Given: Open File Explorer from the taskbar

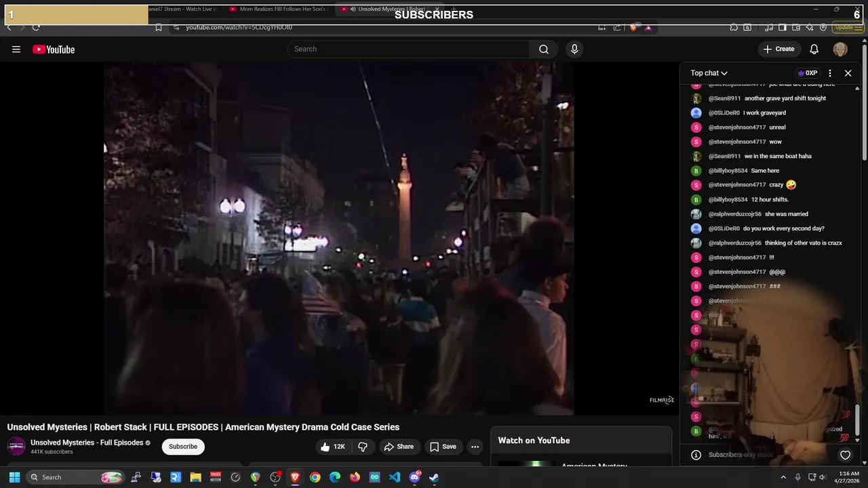Looking at the screenshot, I should 195,477.
